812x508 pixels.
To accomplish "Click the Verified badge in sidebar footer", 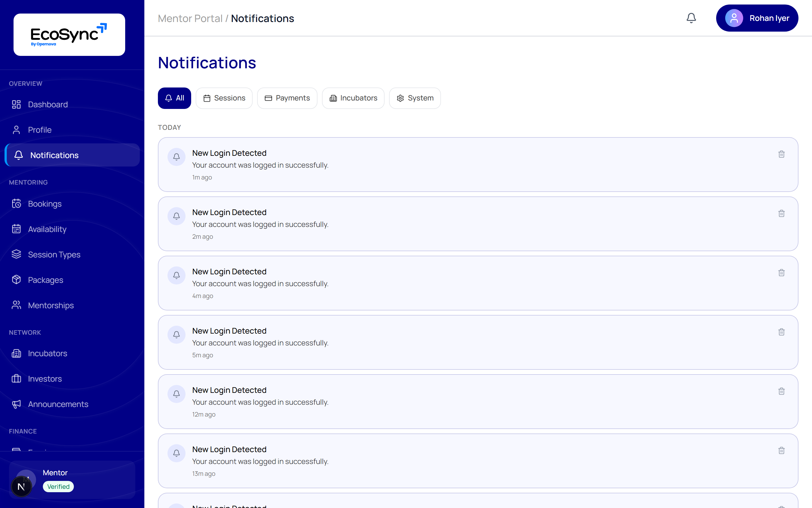I will (58, 487).
